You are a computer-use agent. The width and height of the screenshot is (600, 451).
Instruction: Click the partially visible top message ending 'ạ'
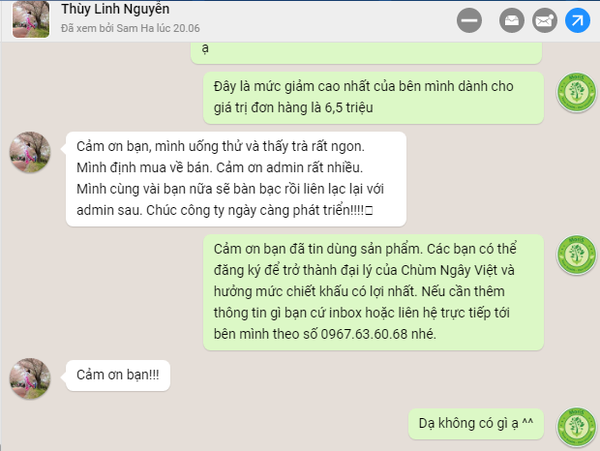coord(366,53)
